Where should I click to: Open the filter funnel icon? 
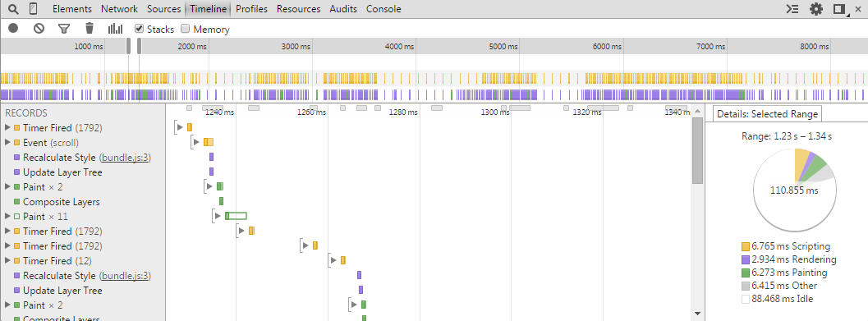(x=64, y=28)
